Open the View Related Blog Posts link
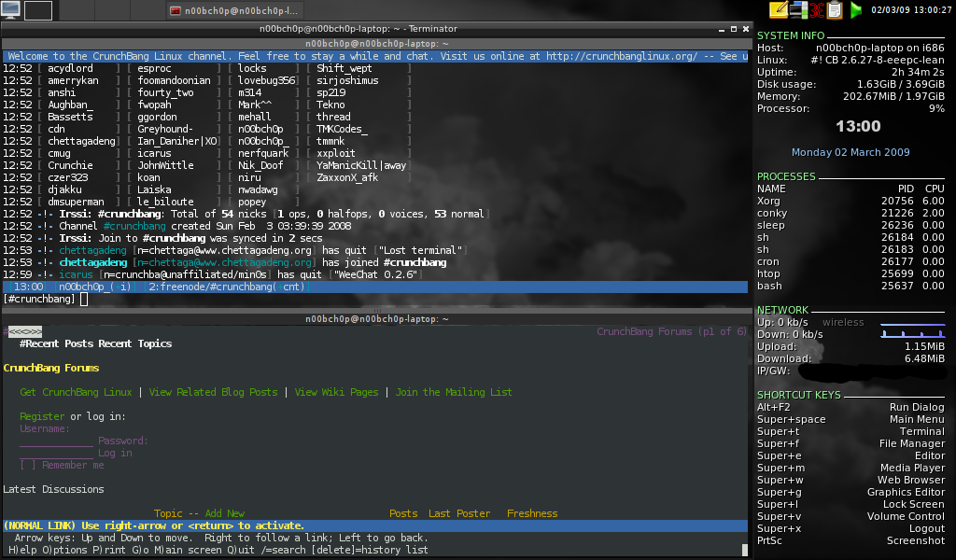Screen dimensions: 956x560 tap(213, 392)
